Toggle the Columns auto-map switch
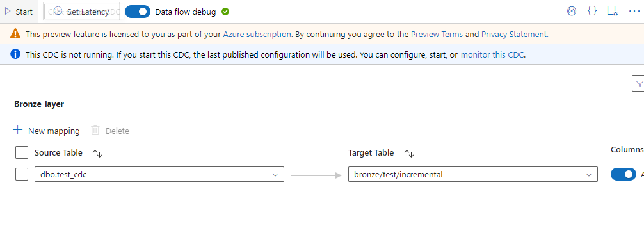 (623, 174)
